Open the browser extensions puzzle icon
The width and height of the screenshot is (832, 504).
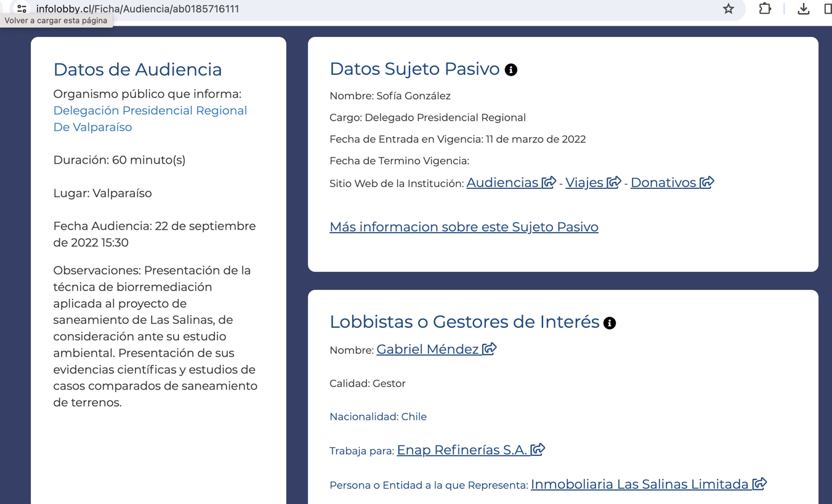[765, 9]
